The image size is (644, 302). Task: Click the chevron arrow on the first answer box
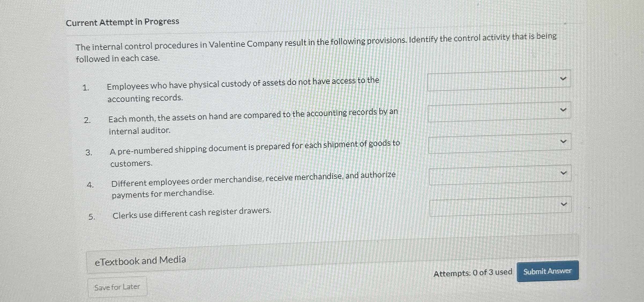click(564, 78)
